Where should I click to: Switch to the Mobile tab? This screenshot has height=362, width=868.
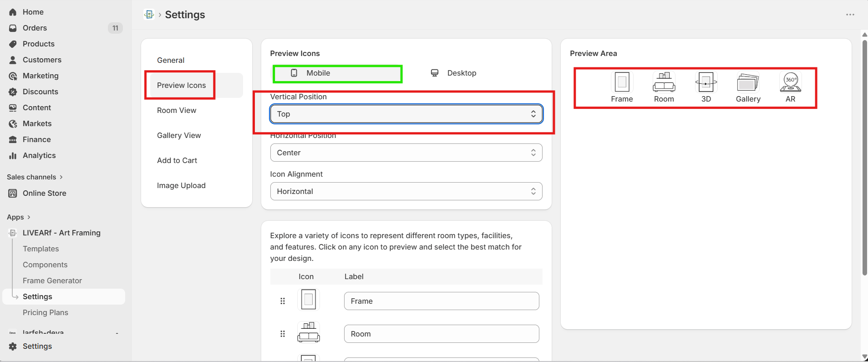(x=338, y=73)
